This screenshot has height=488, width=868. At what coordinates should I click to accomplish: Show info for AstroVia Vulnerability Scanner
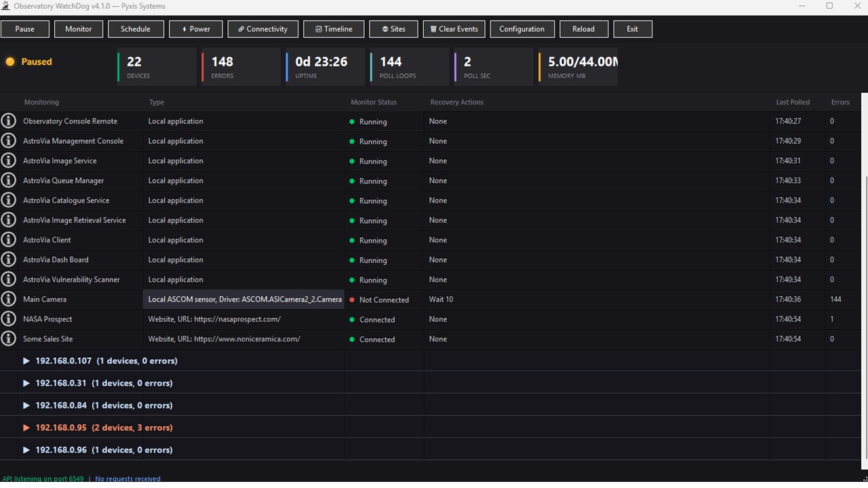[8, 279]
